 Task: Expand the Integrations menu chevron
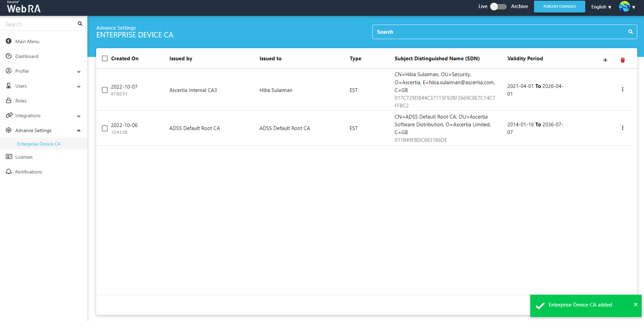tap(79, 116)
